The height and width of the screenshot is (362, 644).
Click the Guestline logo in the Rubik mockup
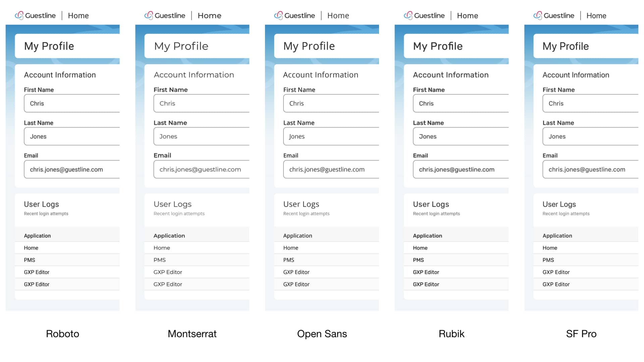click(424, 15)
